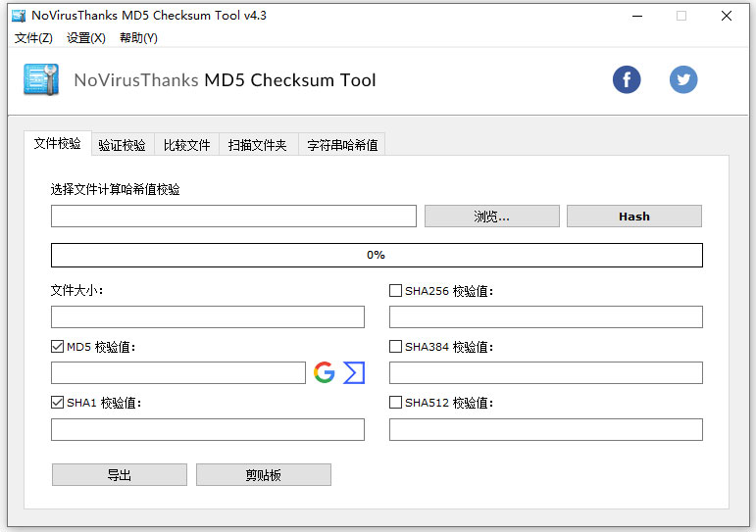This screenshot has width=756, height=532.
Task: Open the Facebook page icon
Action: [x=627, y=79]
